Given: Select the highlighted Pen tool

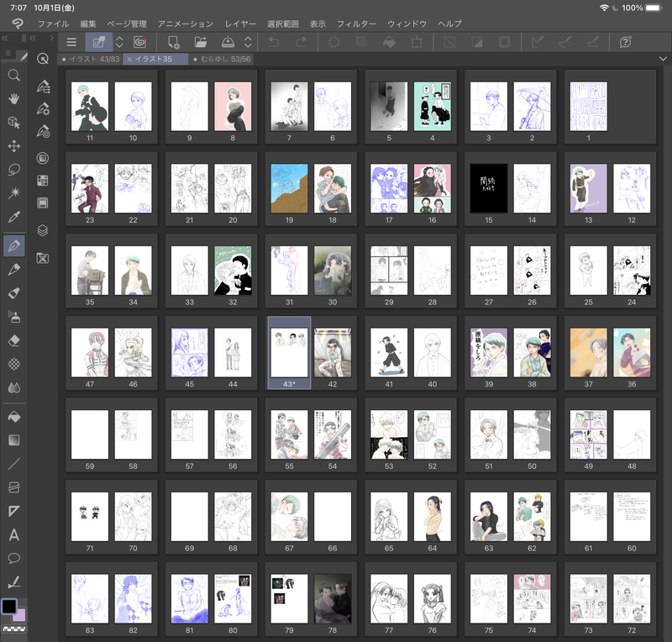Looking at the screenshot, I should tap(13, 246).
